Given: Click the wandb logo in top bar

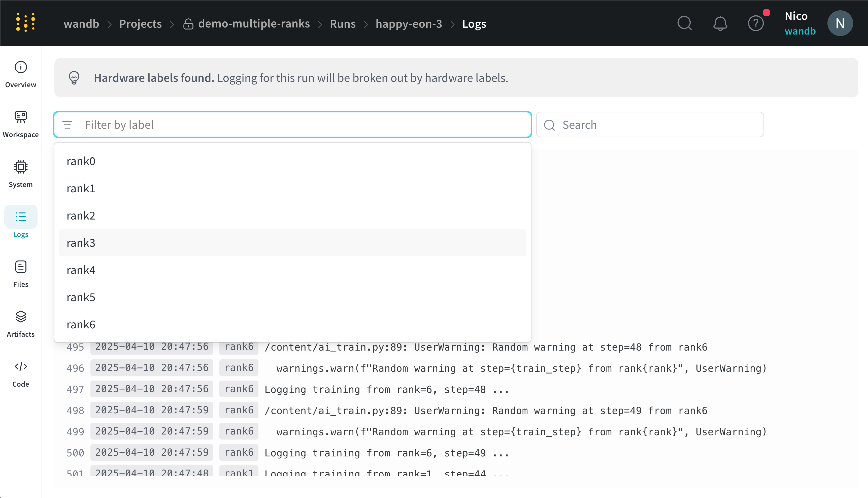Looking at the screenshot, I should (25, 23).
